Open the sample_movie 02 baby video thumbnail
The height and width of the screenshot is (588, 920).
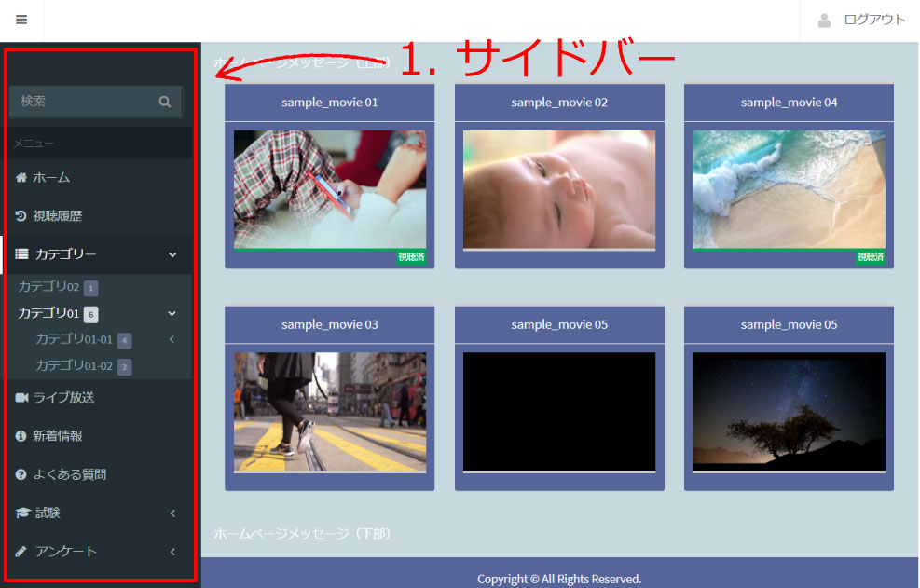[x=559, y=190]
